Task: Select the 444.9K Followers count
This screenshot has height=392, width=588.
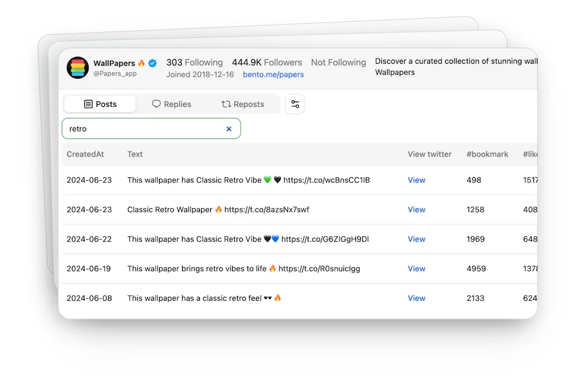Action: (x=266, y=62)
